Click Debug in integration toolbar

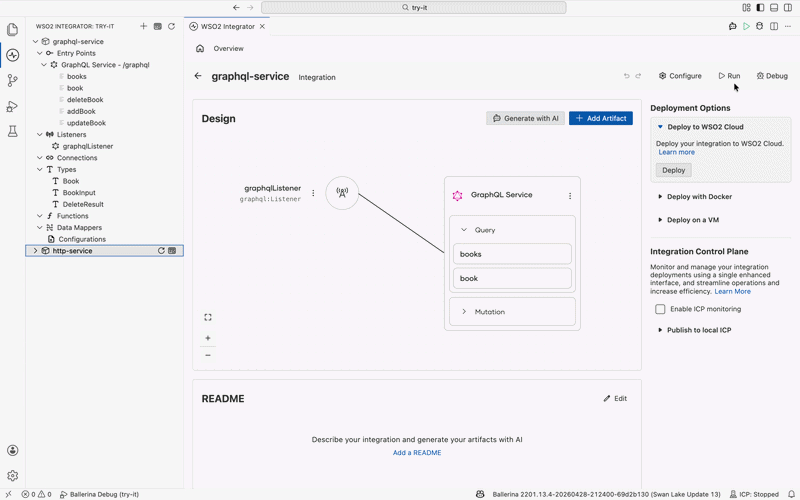(x=772, y=76)
